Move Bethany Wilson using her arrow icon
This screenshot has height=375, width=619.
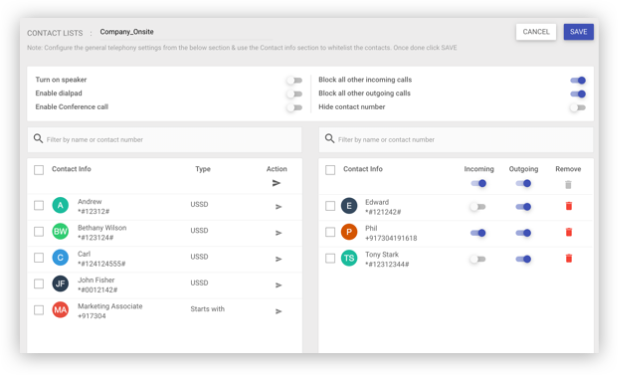click(278, 233)
